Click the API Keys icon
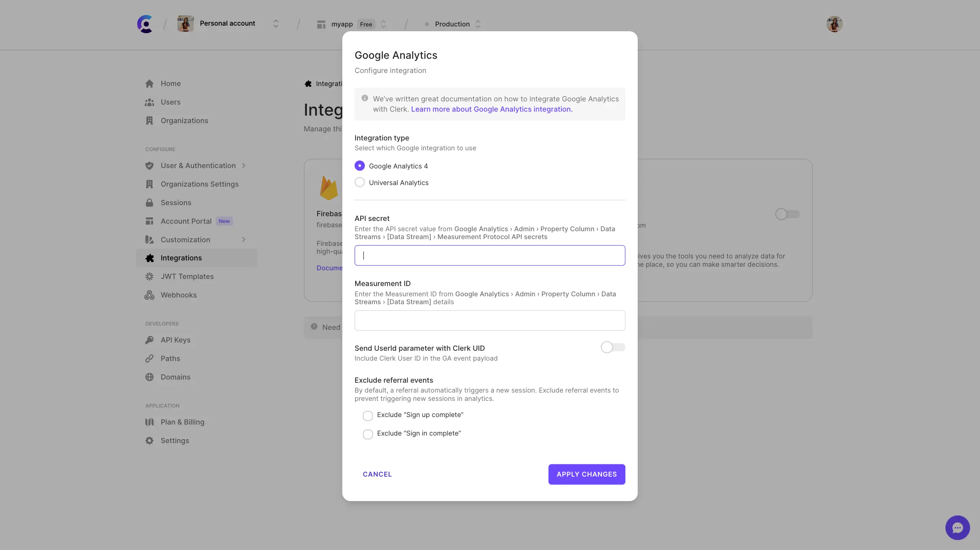This screenshot has width=980, height=550. [150, 340]
